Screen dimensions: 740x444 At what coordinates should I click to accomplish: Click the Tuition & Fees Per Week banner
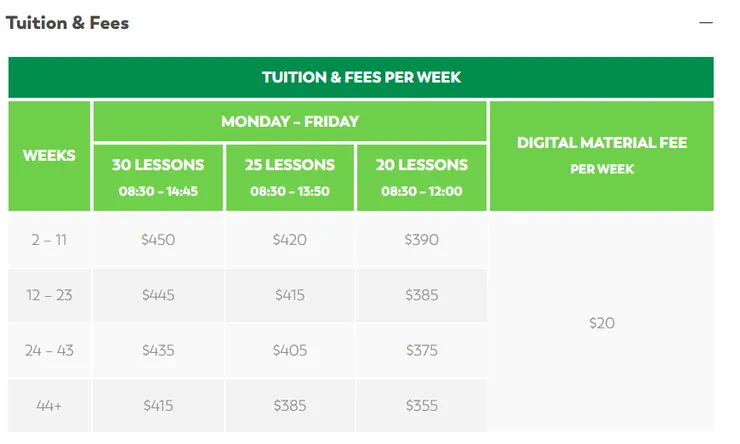pos(361,77)
